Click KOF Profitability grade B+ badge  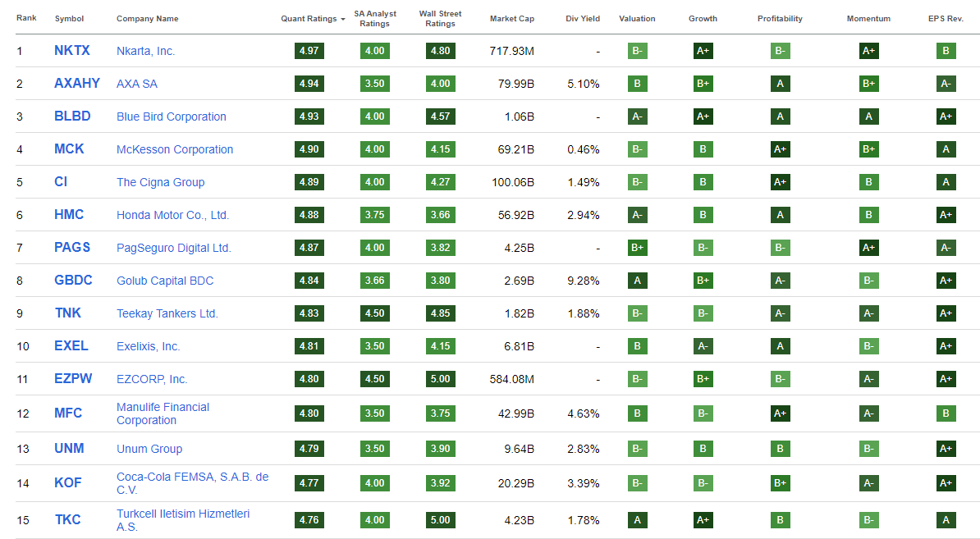tap(780, 482)
